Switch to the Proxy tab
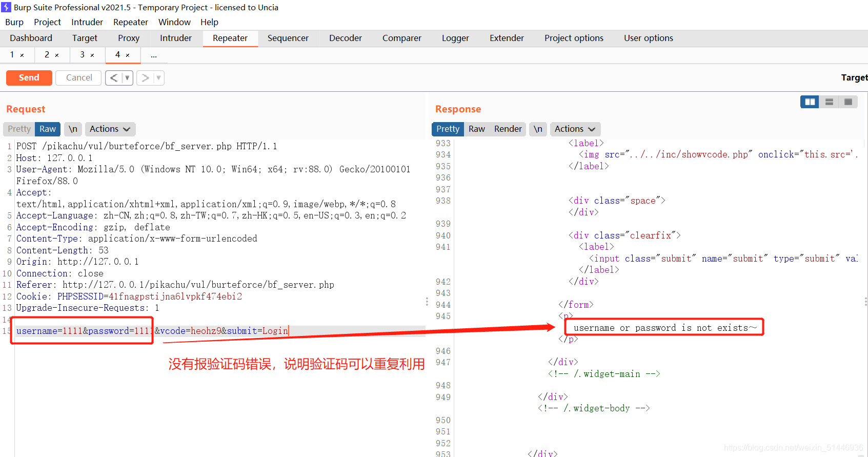This screenshot has width=868, height=457. coord(129,38)
